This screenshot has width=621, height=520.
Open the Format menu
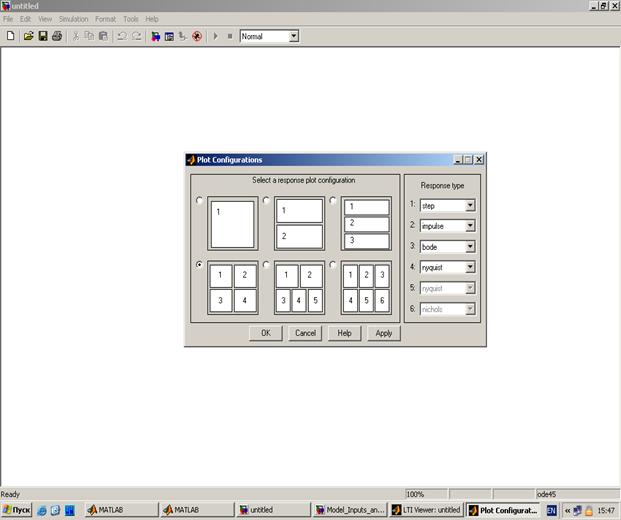point(105,19)
